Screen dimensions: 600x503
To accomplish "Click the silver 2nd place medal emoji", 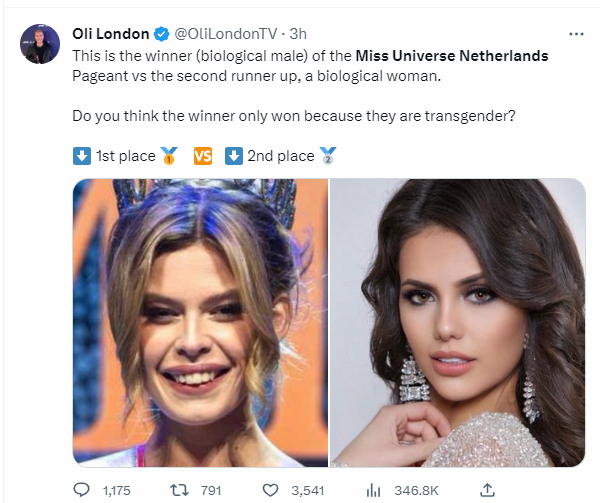I will [x=327, y=156].
